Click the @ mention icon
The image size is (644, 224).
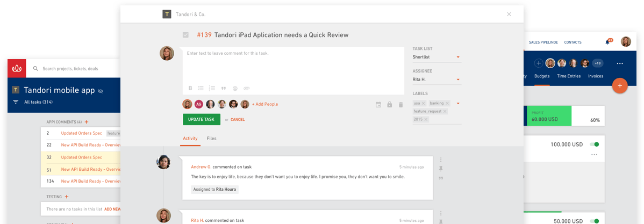tap(235, 88)
